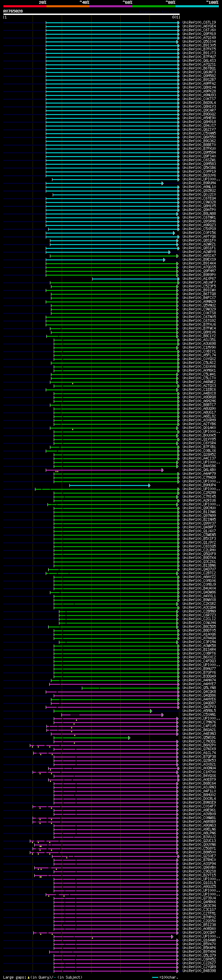
Task: Select the AV765028 query sequence label
Action: [x=13, y=11]
